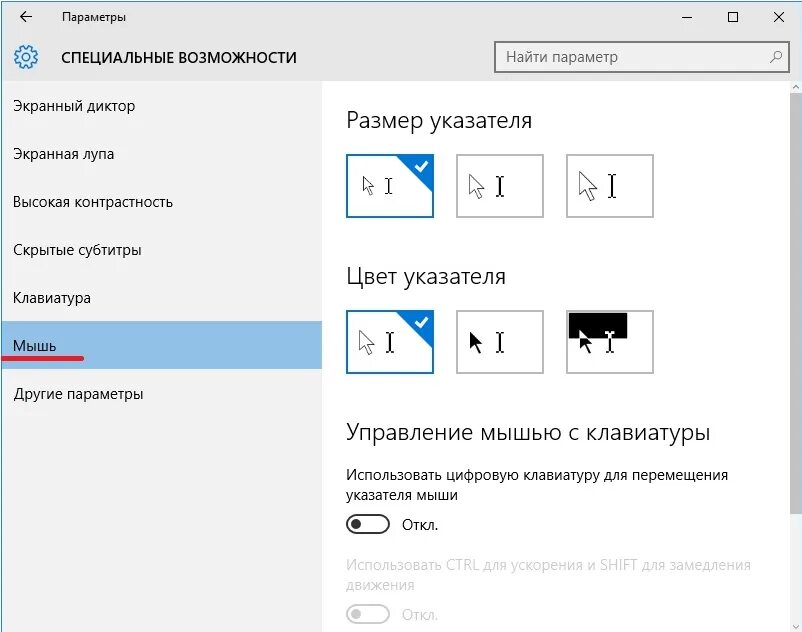The width and height of the screenshot is (802, 632).
Task: Choose the inverted pointer color
Action: (610, 342)
